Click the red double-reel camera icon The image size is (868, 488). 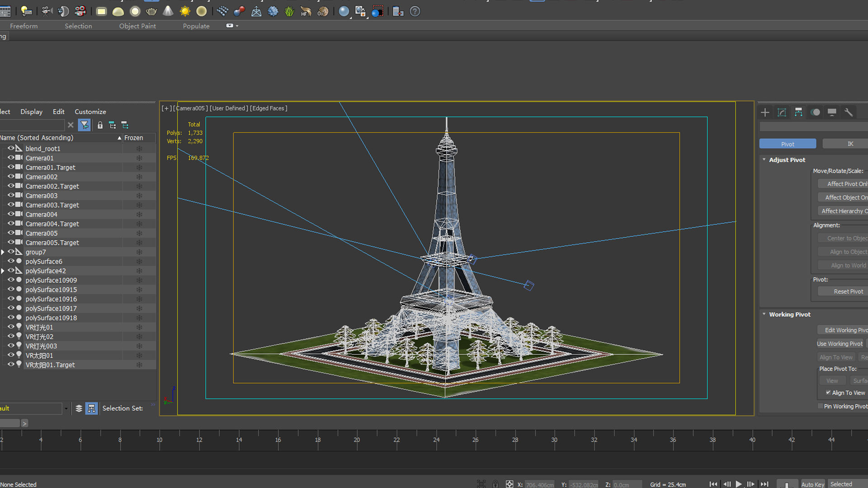(80, 11)
